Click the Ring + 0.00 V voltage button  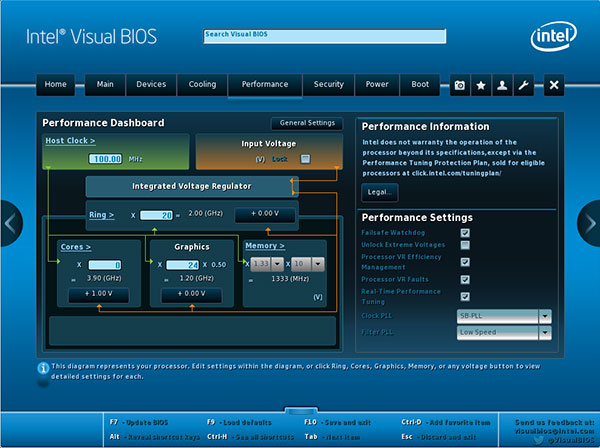[265, 214]
